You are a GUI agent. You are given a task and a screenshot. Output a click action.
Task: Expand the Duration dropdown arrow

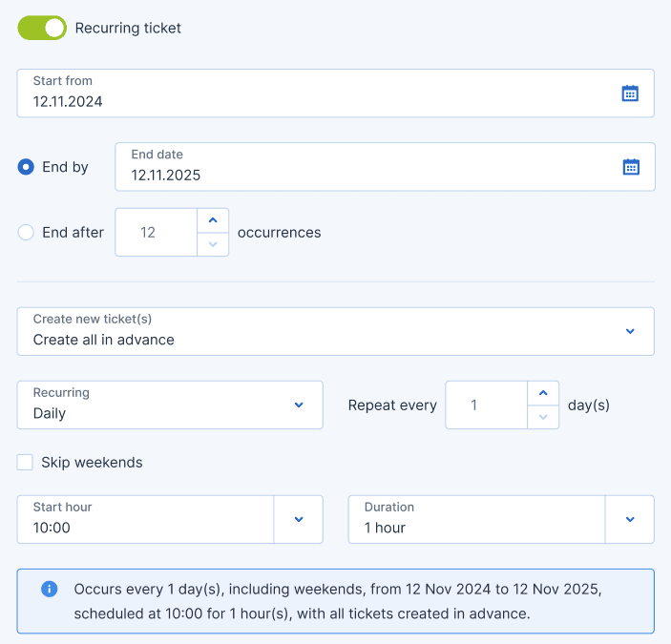(x=630, y=519)
